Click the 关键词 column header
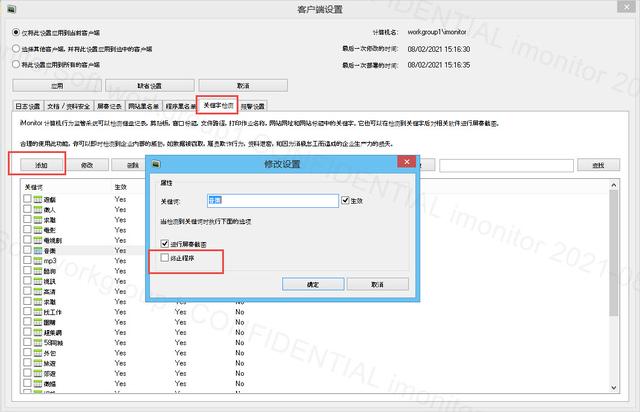Viewport: 640px width, 412px height. click(33, 187)
